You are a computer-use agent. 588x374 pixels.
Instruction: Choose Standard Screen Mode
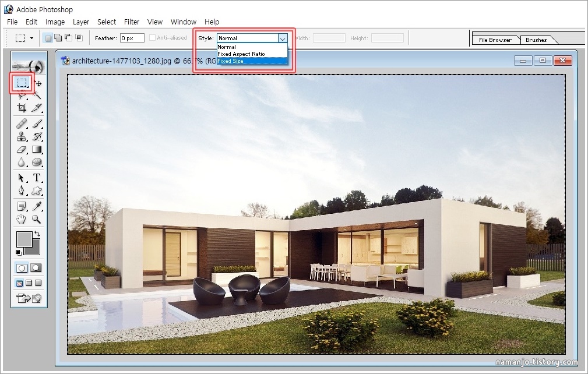click(19, 283)
